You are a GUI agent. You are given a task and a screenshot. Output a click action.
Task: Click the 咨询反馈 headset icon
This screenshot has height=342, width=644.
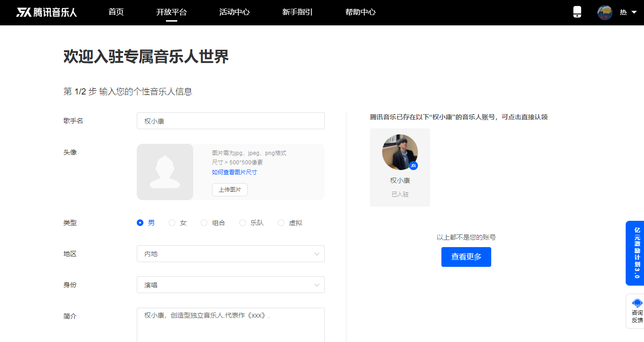pyautogui.click(x=637, y=303)
